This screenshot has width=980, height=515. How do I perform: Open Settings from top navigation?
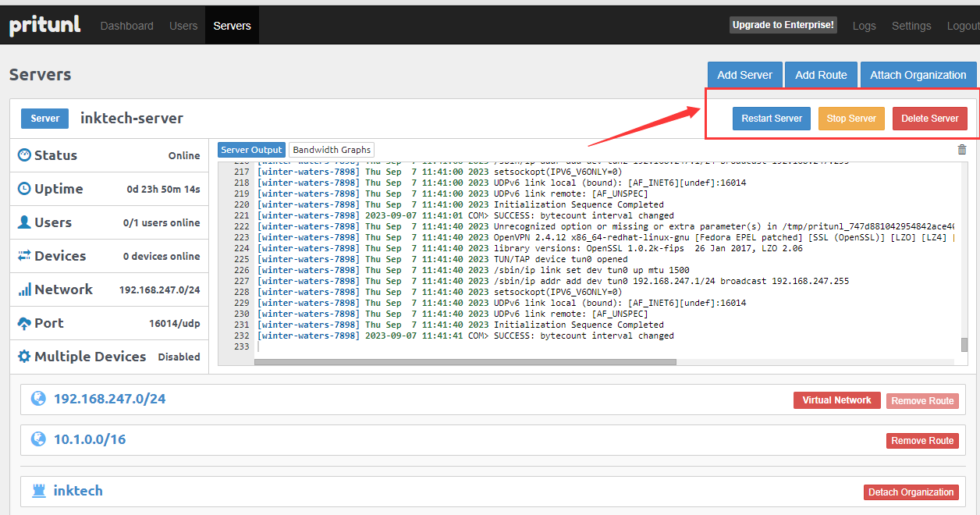pyautogui.click(x=911, y=26)
